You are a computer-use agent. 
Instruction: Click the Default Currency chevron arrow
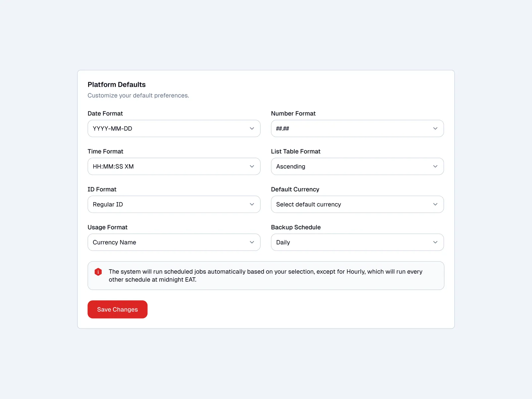click(x=435, y=204)
